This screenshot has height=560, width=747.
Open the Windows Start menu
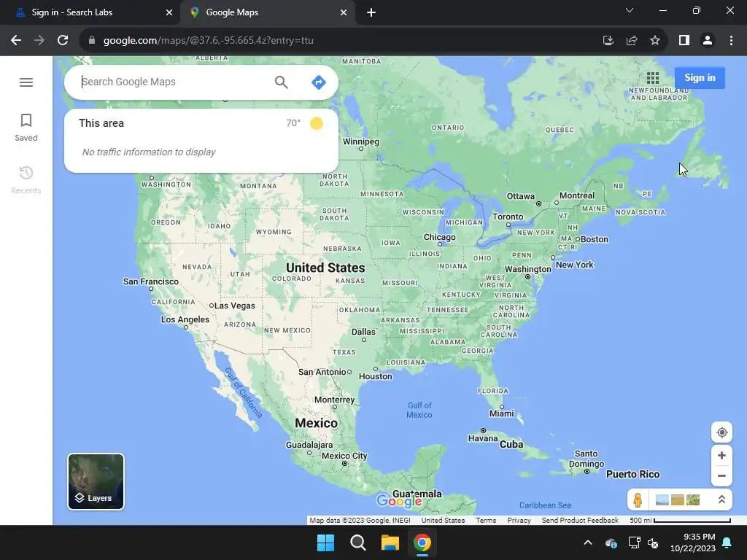pos(326,542)
